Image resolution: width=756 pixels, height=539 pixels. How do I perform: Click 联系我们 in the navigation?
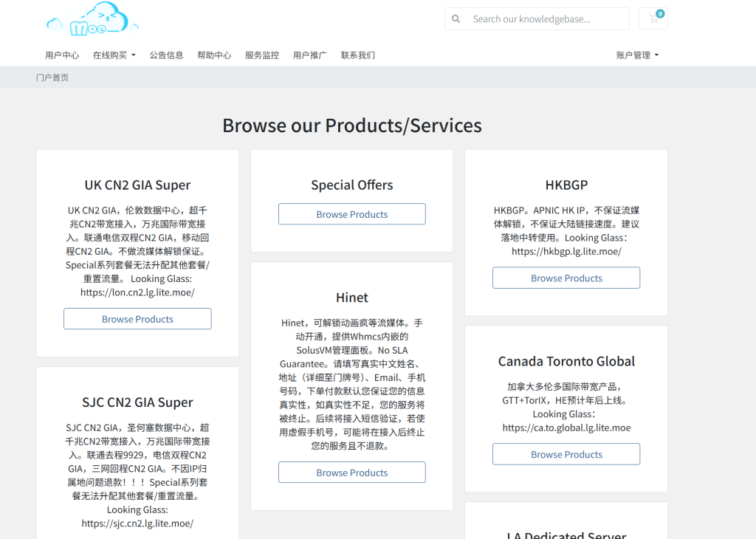point(357,55)
